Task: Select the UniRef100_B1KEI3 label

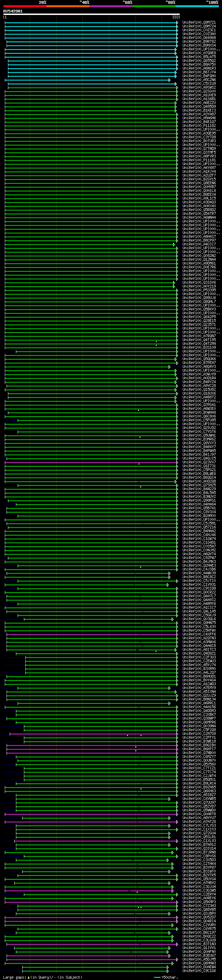Action: pos(199,110)
